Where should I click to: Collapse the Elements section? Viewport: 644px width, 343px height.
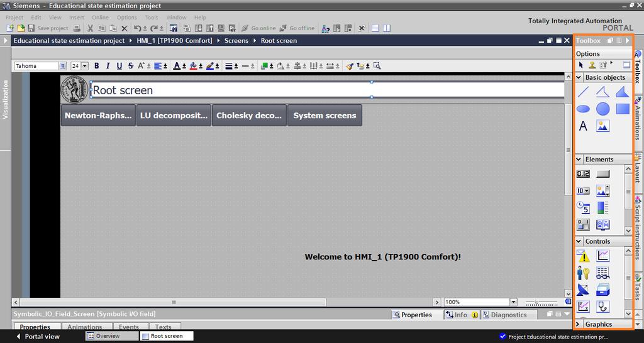click(x=579, y=159)
